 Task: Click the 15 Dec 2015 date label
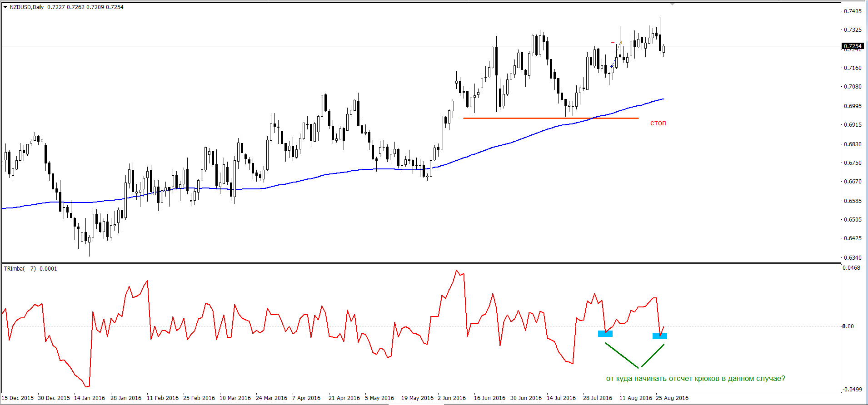18,398
